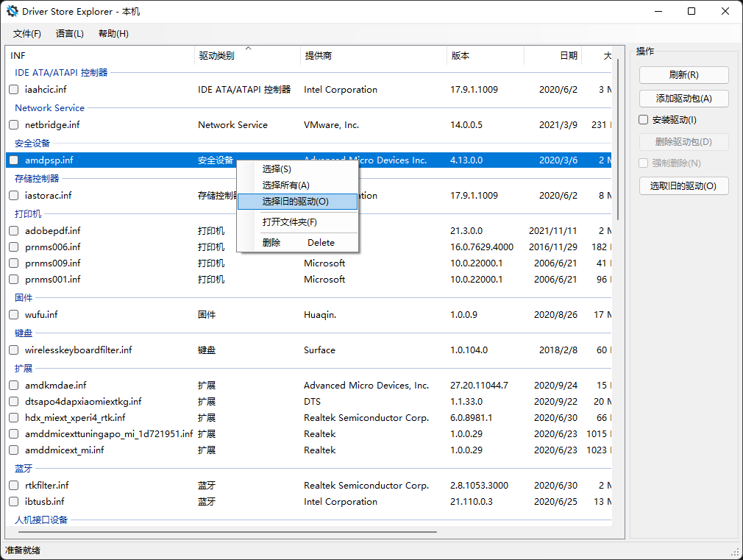Open the 语言(L) menu
743x560 pixels.
coord(70,34)
